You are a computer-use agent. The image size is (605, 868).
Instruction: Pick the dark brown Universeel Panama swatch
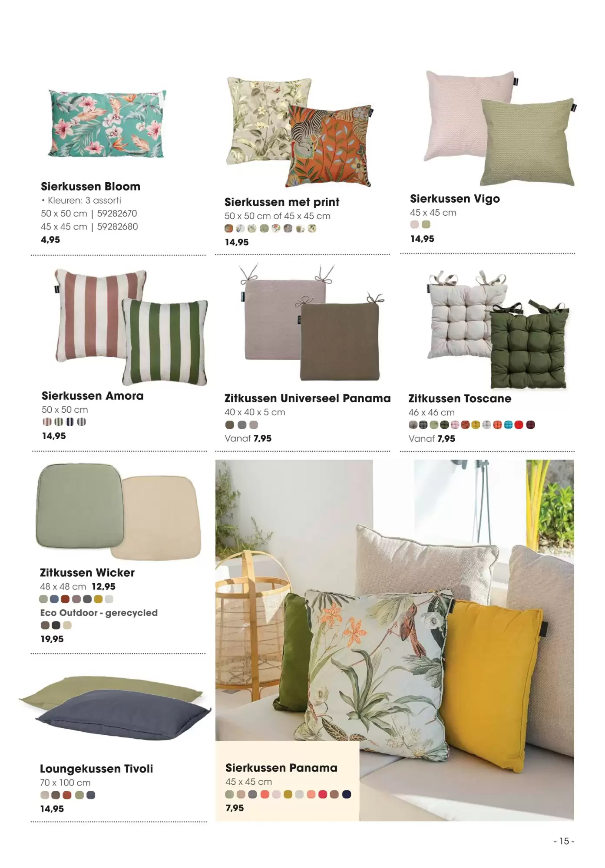(x=230, y=425)
